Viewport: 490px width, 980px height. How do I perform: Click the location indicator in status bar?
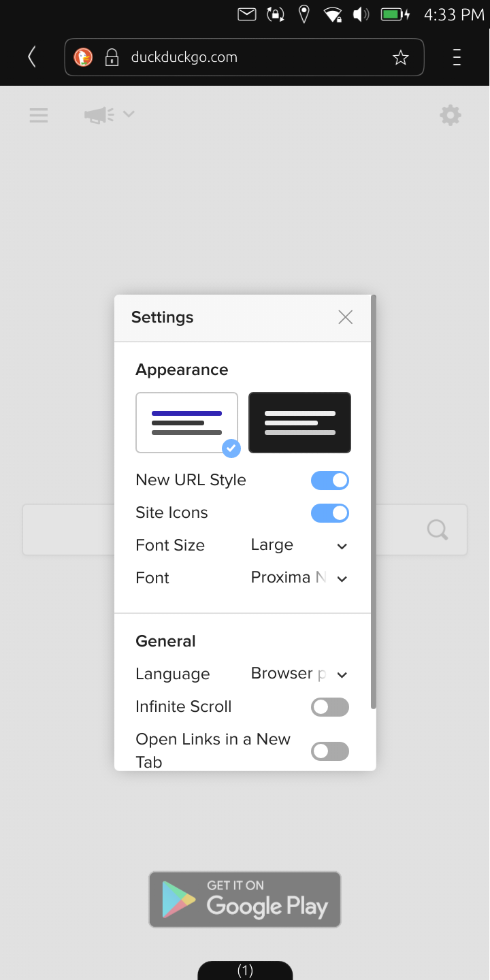coord(304,14)
